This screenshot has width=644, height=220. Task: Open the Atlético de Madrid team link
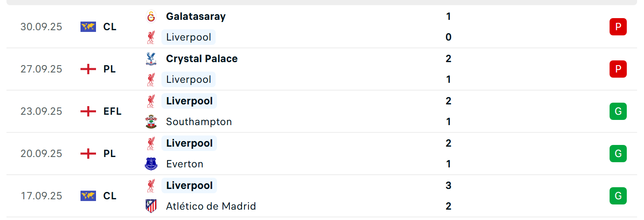211,206
